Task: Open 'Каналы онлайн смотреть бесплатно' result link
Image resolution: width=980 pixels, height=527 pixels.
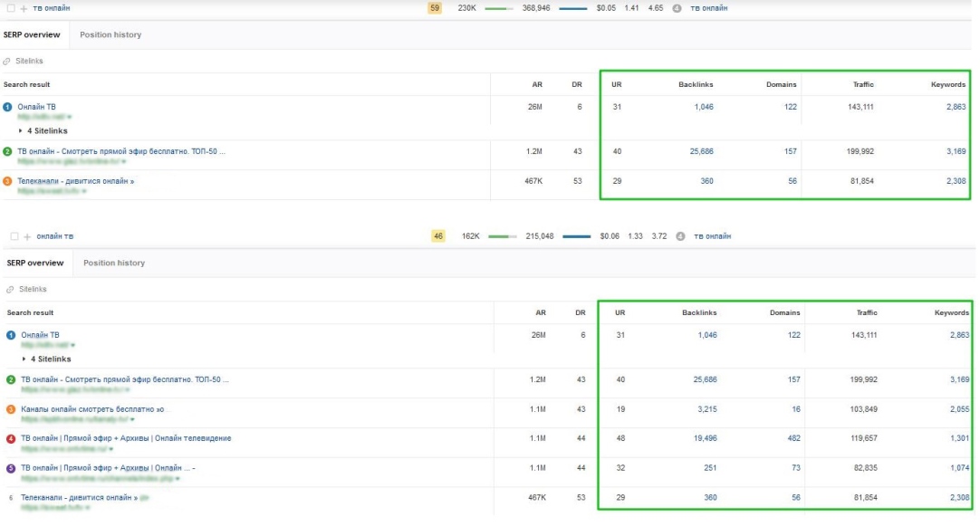Action: [92, 409]
